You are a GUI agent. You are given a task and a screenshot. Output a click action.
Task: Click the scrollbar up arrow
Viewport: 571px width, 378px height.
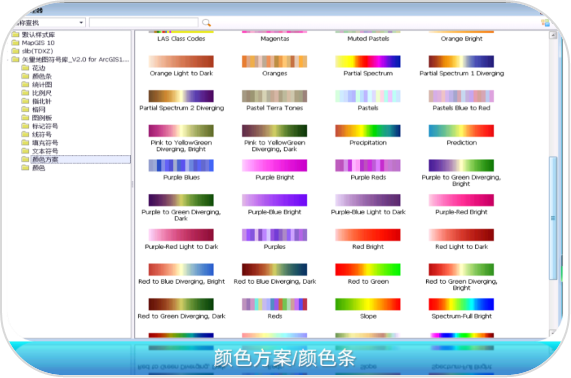553,35
